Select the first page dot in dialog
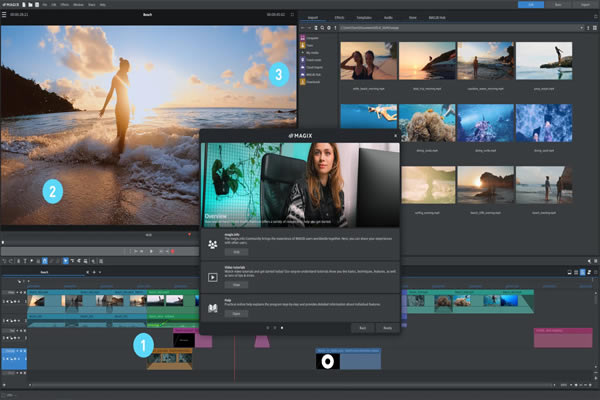This screenshot has height=400, width=600. click(266, 327)
